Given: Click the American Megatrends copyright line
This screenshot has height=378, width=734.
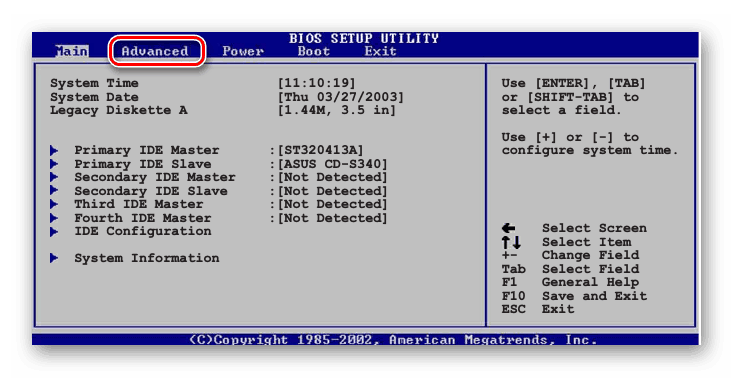Looking at the screenshot, I should (x=393, y=340).
